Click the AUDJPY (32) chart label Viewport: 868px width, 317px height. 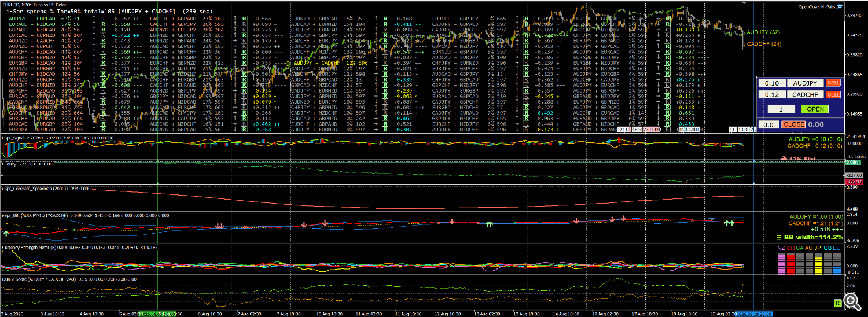(x=764, y=32)
